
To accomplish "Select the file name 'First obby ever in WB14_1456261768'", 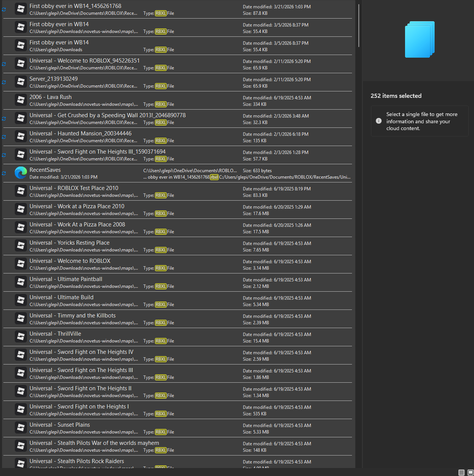I will tap(75, 6).
